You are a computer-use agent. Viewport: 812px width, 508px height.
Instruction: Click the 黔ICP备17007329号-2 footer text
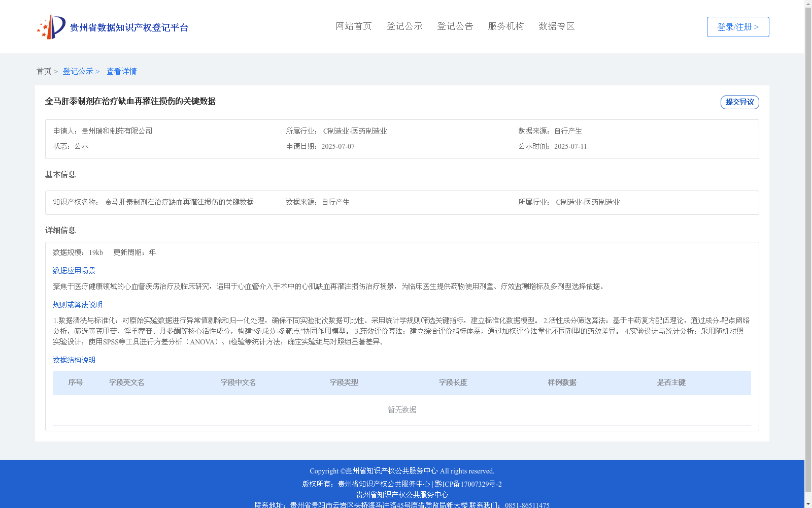(x=468, y=484)
